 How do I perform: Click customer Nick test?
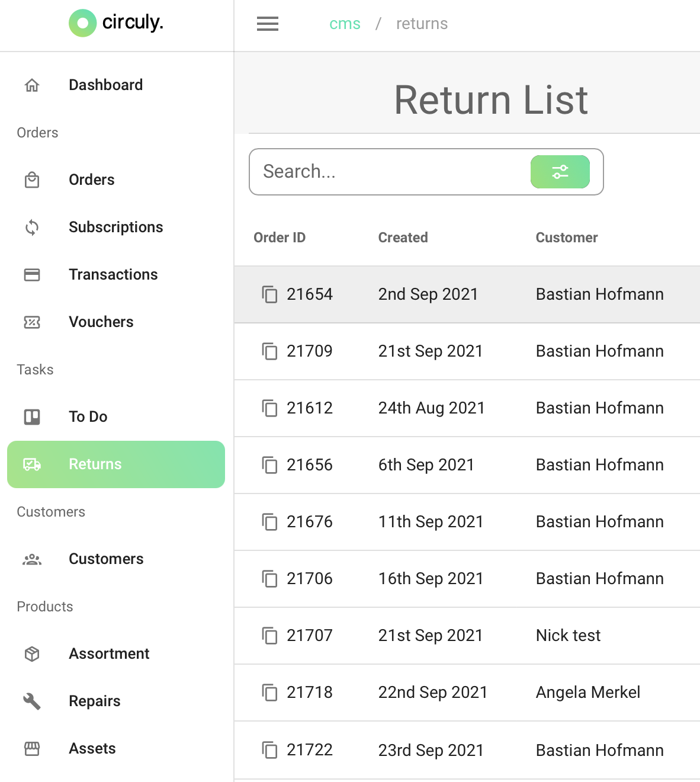pyautogui.click(x=569, y=636)
